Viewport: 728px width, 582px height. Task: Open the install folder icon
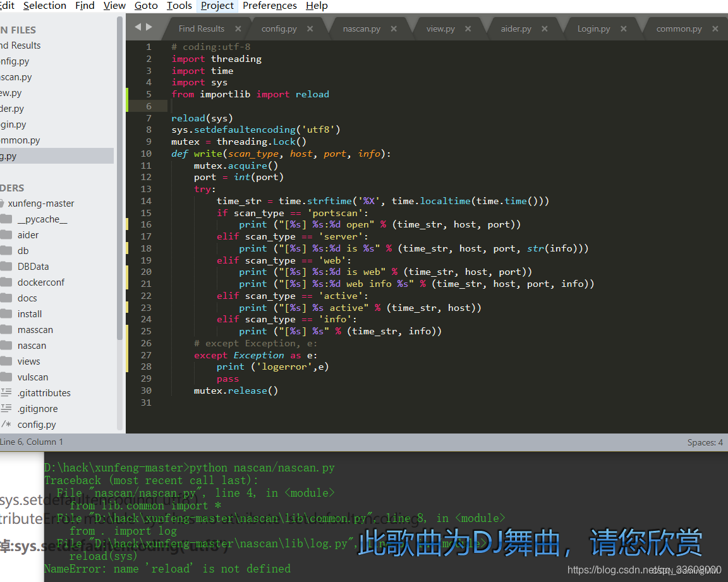6,313
